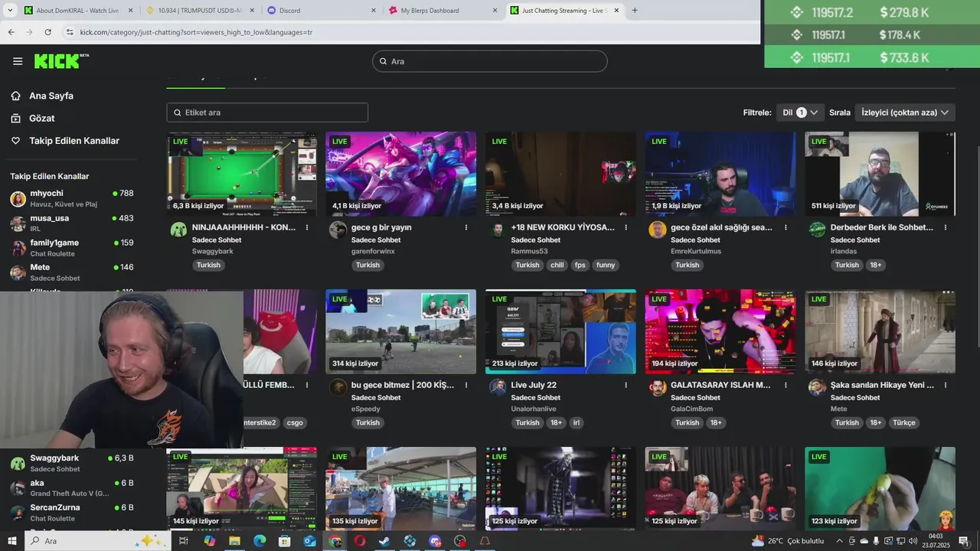Open options menu for NINJAAAHHHHHH stream

(307, 227)
